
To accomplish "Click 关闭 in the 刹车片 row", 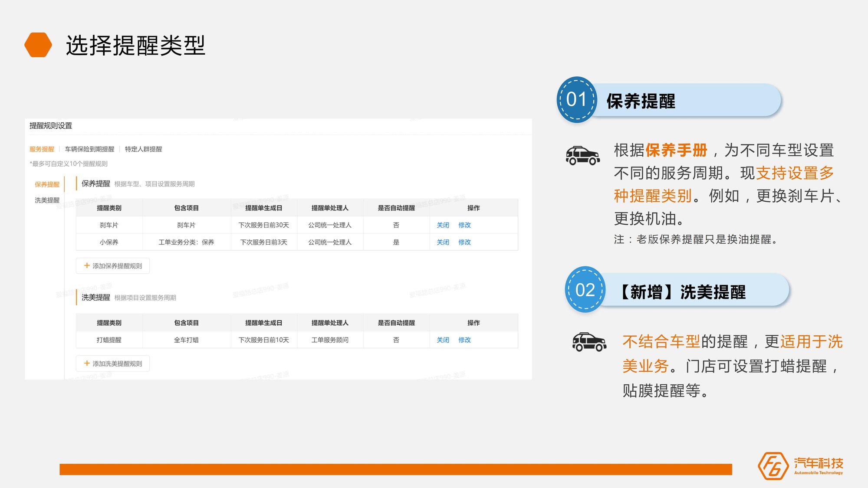I will (443, 225).
